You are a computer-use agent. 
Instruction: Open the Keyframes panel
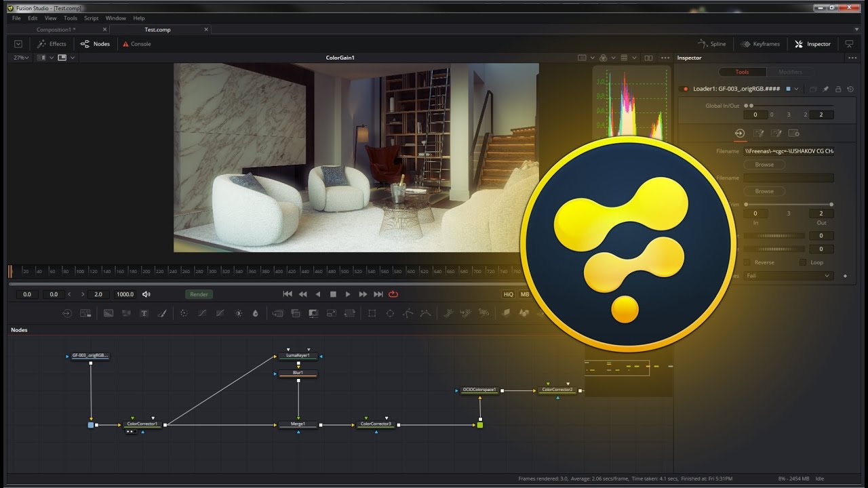click(760, 44)
